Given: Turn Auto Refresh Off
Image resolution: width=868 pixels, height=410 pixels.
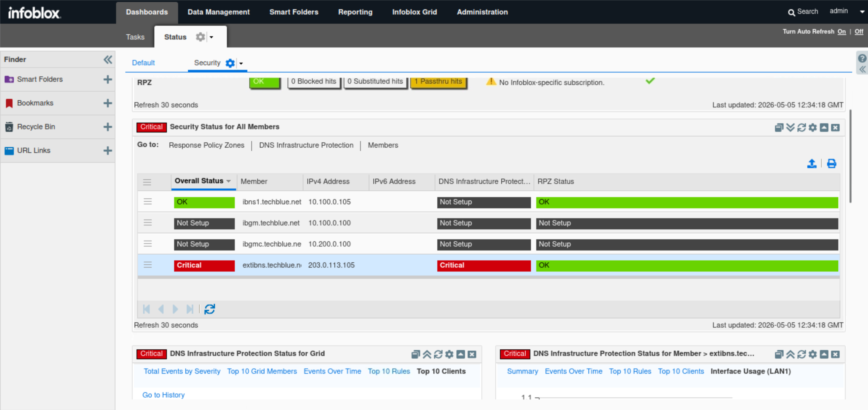Looking at the screenshot, I should (x=859, y=31).
